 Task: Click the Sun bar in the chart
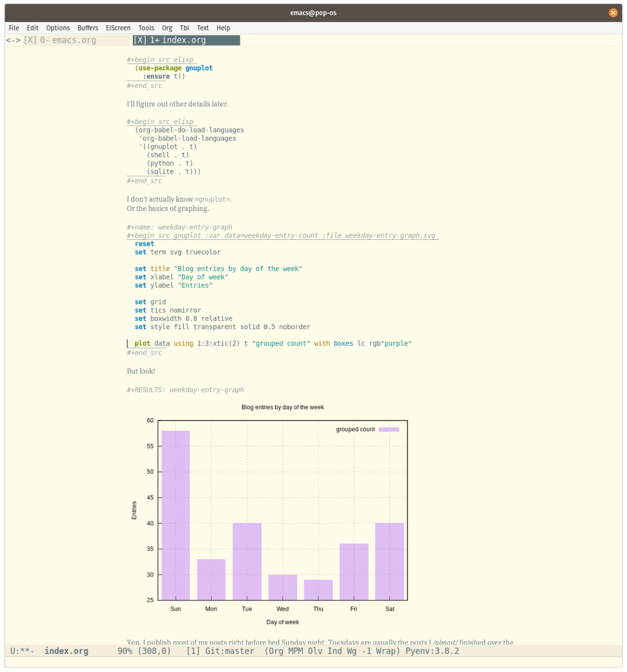(175, 515)
